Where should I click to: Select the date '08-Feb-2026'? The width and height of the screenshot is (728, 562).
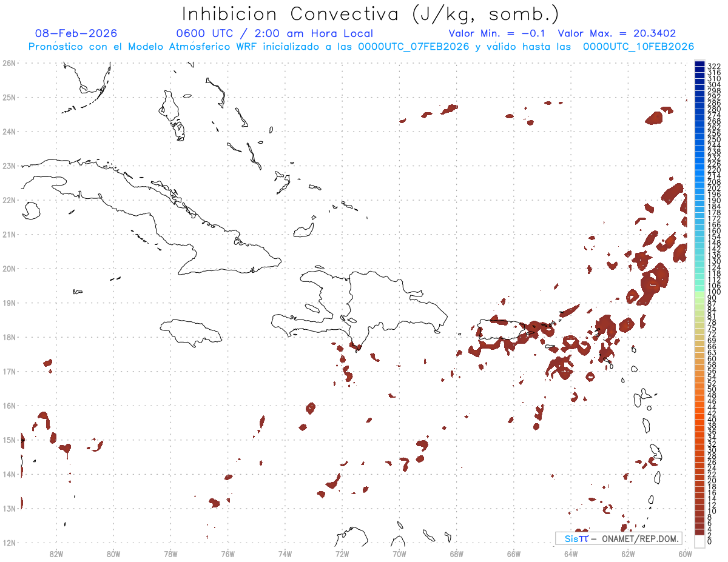coord(76,33)
